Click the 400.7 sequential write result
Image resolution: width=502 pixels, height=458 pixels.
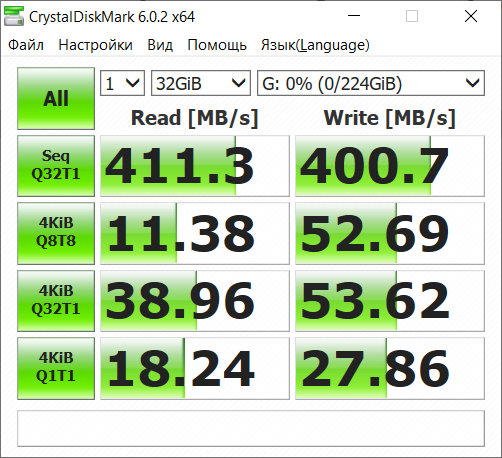click(x=390, y=166)
